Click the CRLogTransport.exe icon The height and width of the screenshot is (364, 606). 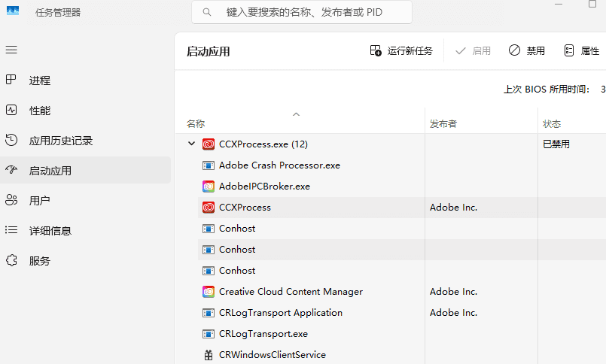[x=209, y=334]
